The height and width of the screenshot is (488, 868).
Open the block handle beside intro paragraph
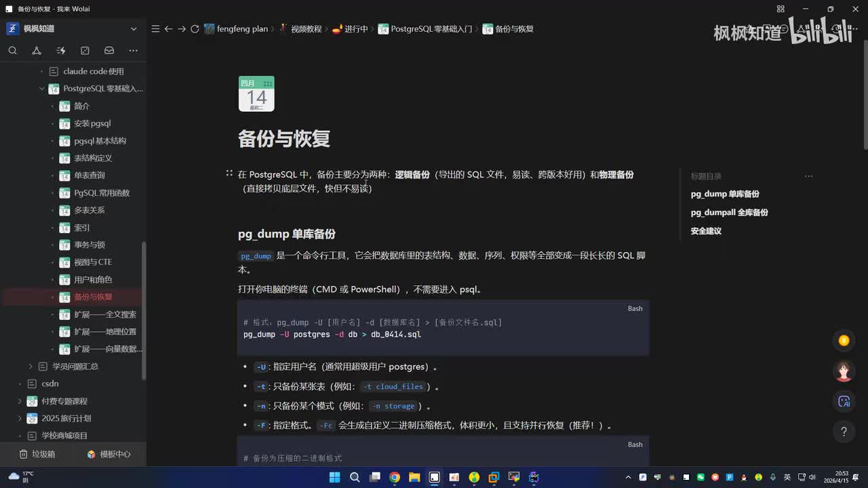[x=229, y=174]
